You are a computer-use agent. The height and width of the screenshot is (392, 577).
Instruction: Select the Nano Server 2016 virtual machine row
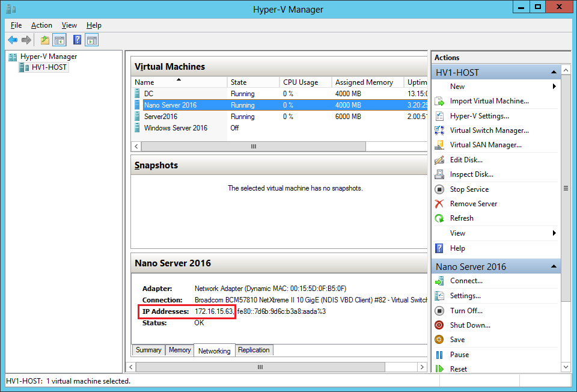279,105
